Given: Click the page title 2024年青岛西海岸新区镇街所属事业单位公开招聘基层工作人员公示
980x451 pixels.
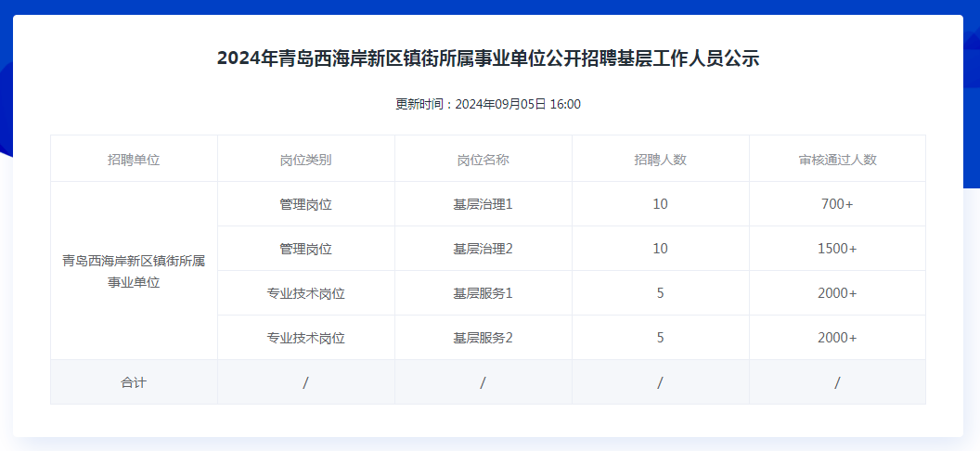Looking at the screenshot, I should click(488, 58).
